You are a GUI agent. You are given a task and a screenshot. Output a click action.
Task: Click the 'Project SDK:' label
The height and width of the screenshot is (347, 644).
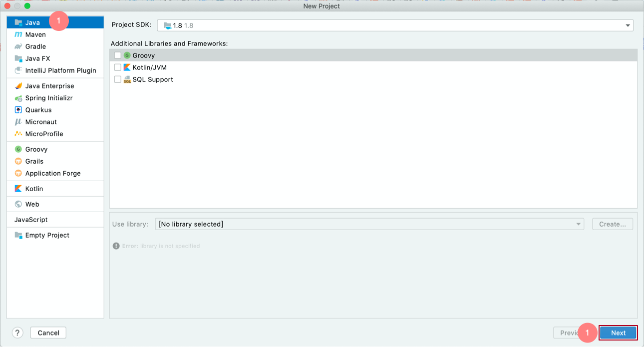[x=131, y=25]
